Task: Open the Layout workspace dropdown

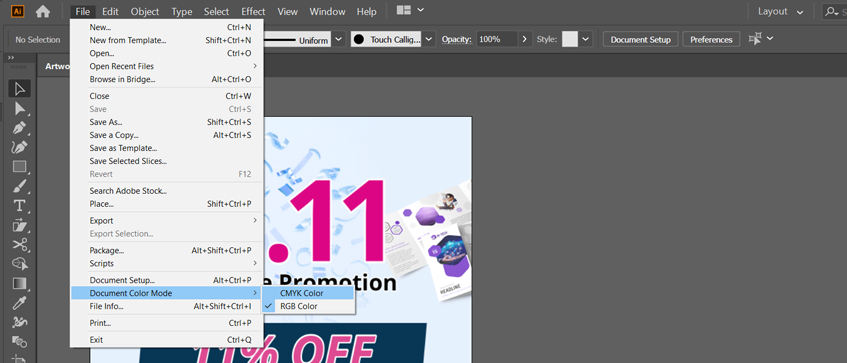Action: tap(780, 11)
